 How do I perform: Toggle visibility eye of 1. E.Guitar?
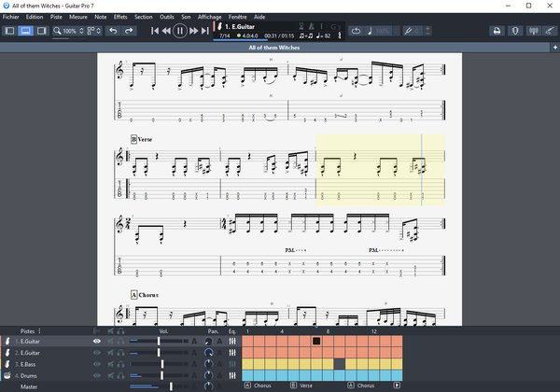97,342
